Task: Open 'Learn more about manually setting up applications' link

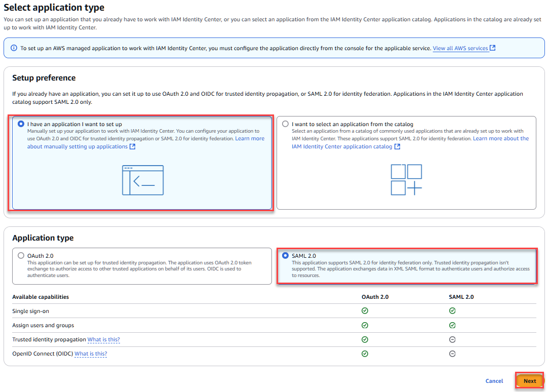Action: [x=77, y=147]
